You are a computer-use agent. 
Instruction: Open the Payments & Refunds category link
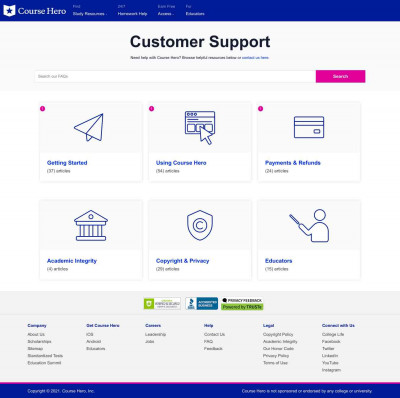(x=293, y=163)
